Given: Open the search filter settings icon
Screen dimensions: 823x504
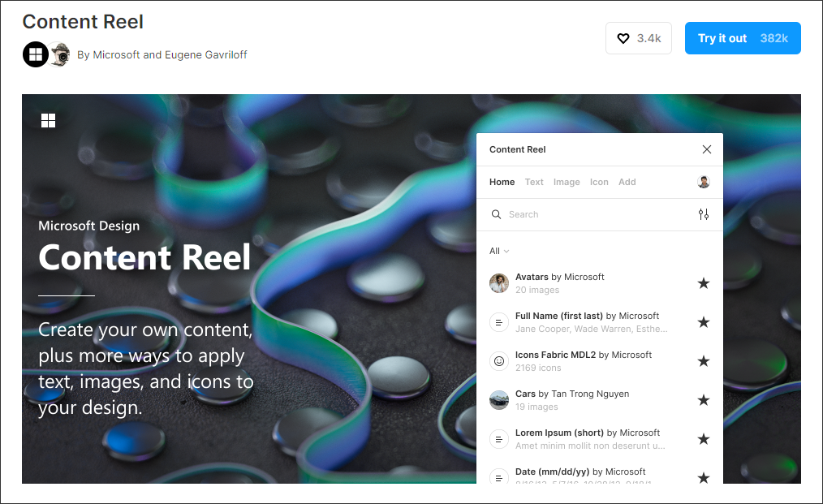Looking at the screenshot, I should click(x=704, y=214).
